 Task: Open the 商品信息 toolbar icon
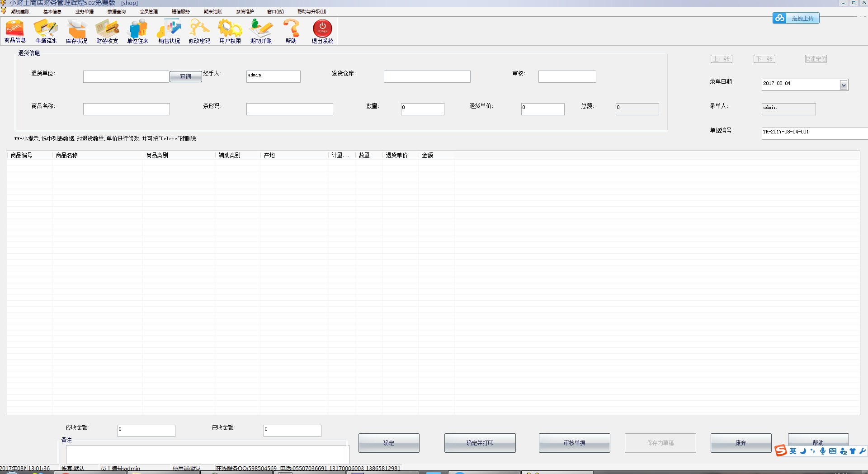[x=15, y=31]
